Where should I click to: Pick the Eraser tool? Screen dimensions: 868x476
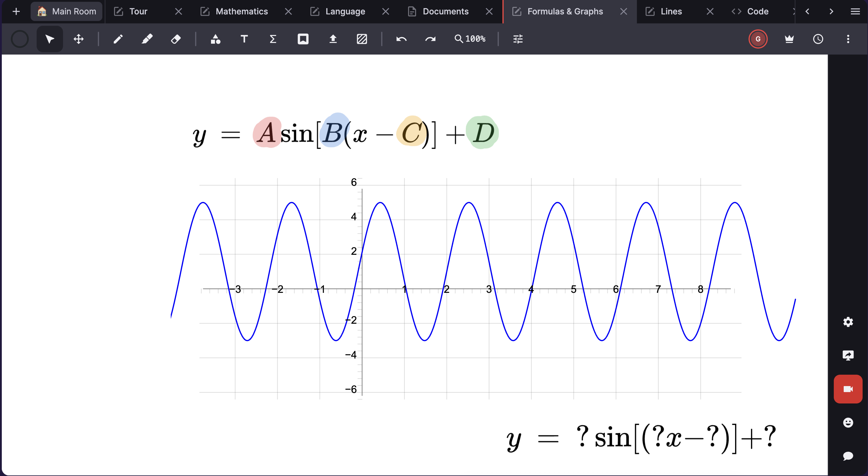coord(176,39)
